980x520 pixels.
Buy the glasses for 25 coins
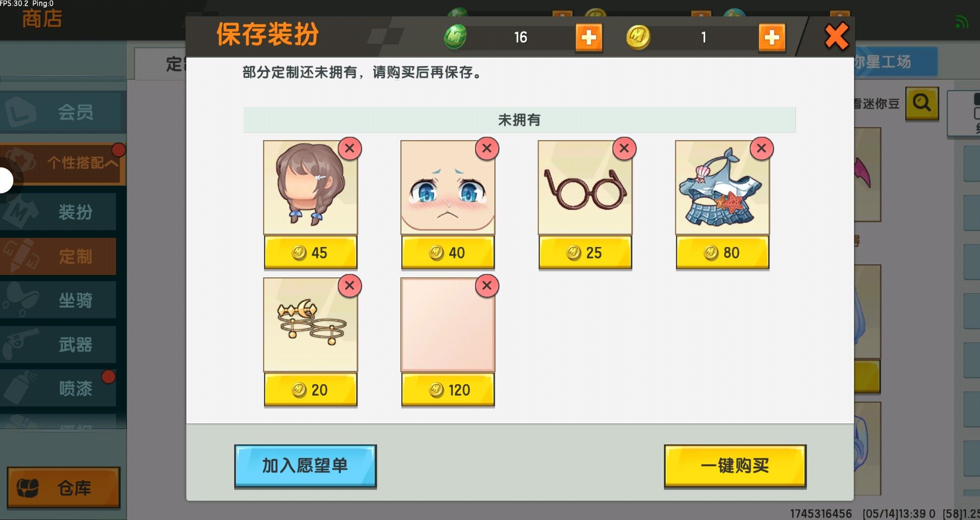[x=585, y=252]
